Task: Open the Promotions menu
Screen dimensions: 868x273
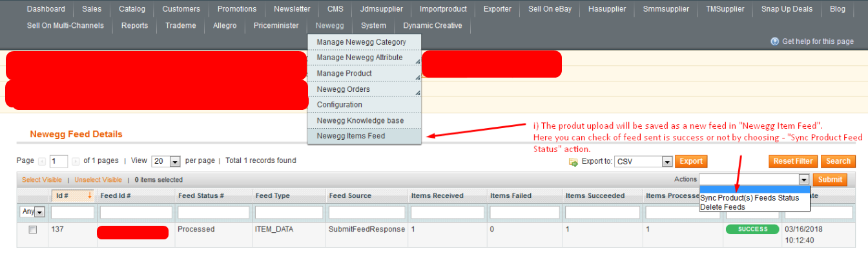Action: point(237,9)
